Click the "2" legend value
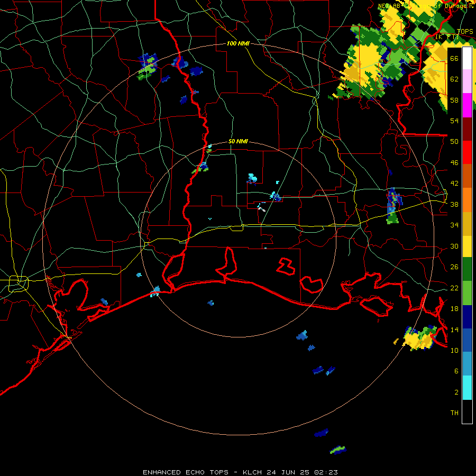This screenshot has height=476, width=476. pyautogui.click(x=456, y=392)
